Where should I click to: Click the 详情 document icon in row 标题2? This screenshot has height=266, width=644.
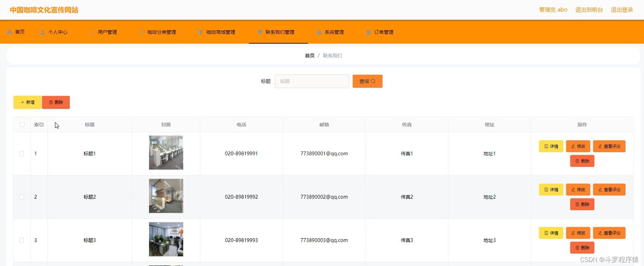(546, 189)
